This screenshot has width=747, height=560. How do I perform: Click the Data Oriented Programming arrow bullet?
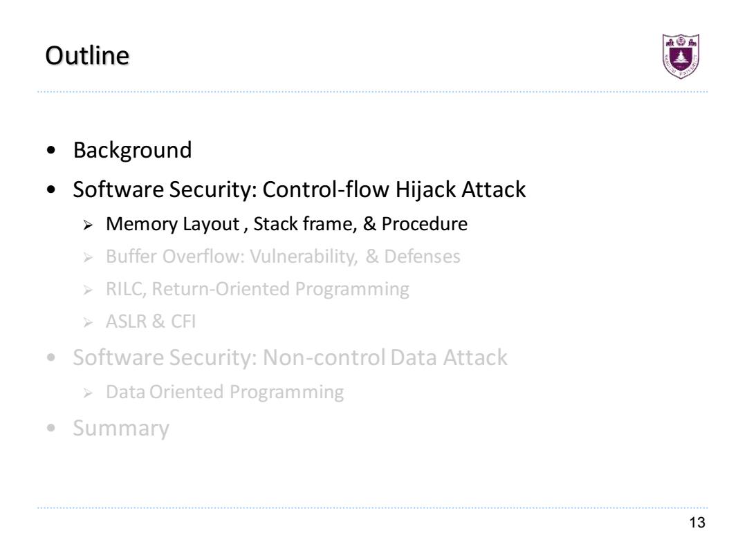pos(88,393)
